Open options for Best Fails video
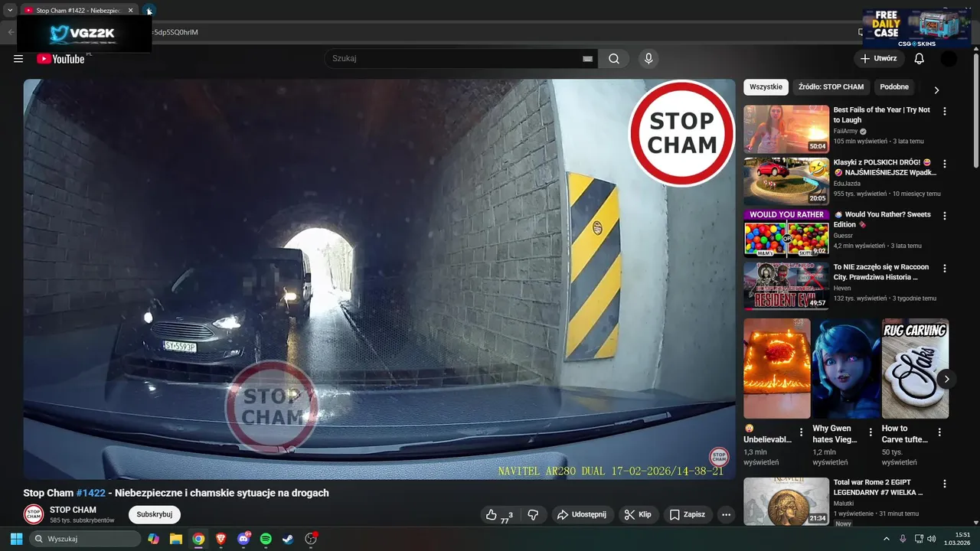Viewport: 980px width, 551px height. point(944,111)
